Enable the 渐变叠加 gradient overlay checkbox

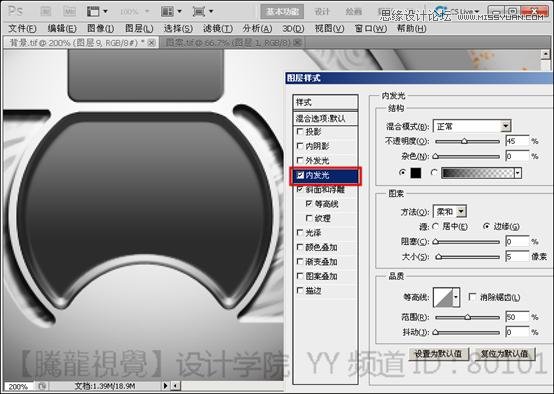click(x=300, y=261)
